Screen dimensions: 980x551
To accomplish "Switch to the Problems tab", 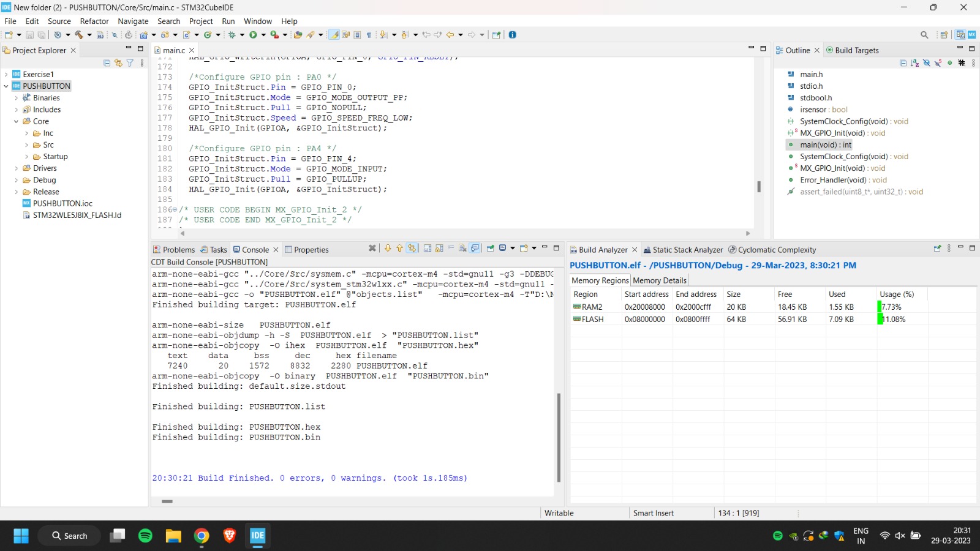I will (174, 250).
